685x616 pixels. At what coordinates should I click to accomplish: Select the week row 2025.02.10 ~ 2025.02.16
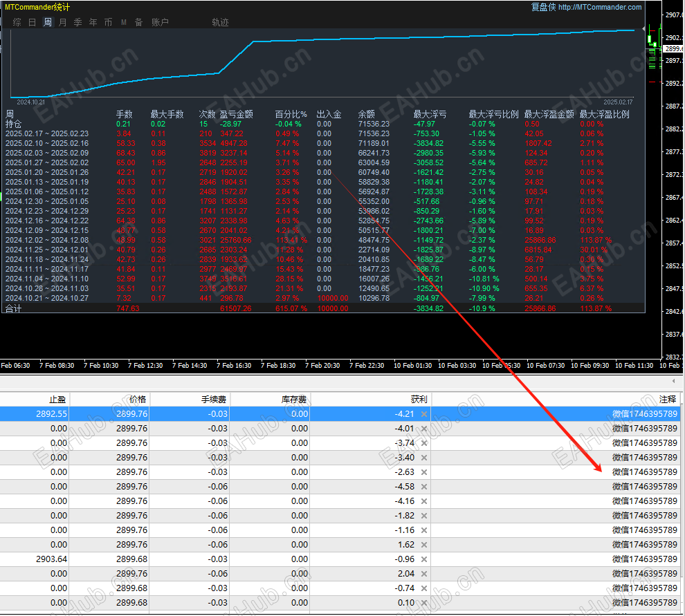point(323,143)
